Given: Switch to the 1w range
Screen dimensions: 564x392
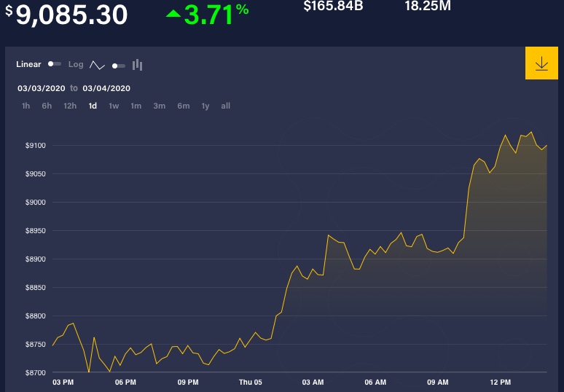Looking at the screenshot, I should click(114, 106).
